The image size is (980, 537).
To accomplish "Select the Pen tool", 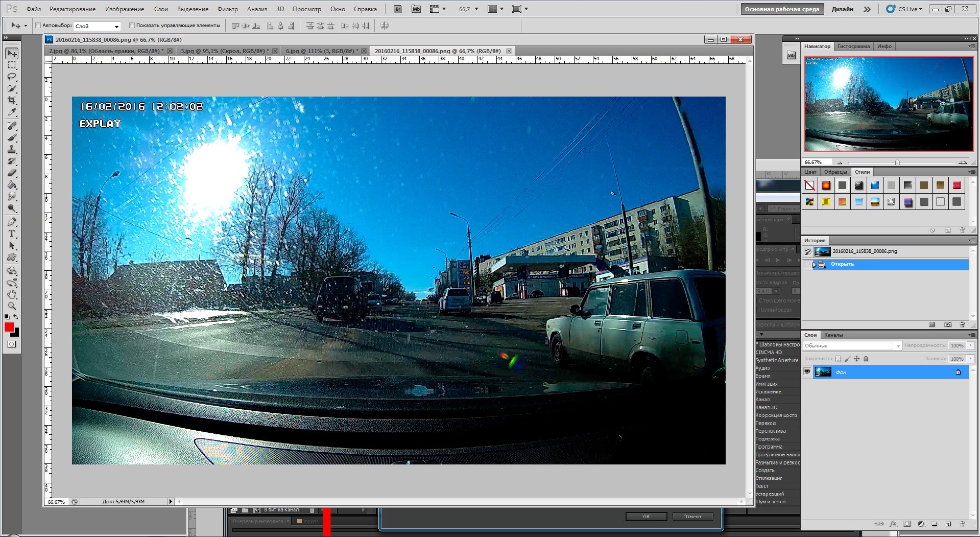I will click(x=12, y=222).
